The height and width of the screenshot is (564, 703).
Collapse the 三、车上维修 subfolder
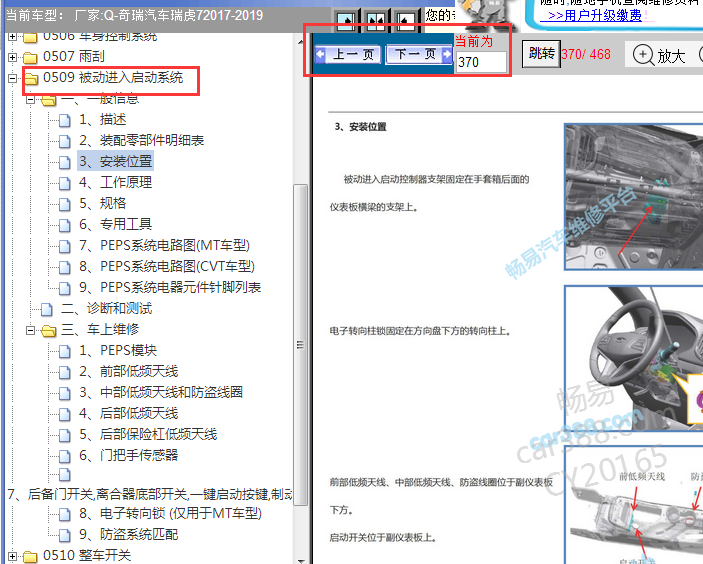30,330
